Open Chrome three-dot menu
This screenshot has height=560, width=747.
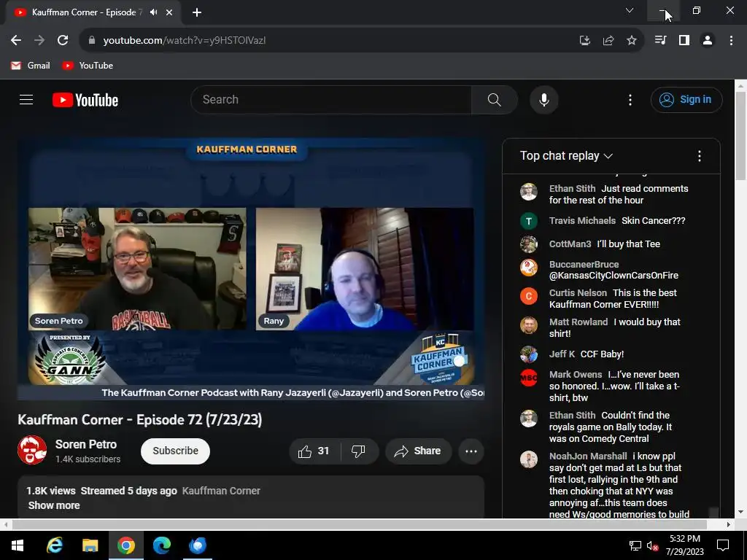point(731,41)
